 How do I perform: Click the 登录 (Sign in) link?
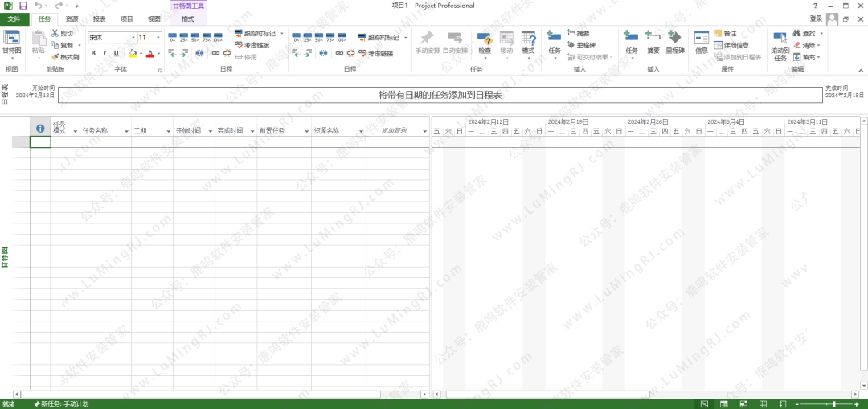coord(816,18)
